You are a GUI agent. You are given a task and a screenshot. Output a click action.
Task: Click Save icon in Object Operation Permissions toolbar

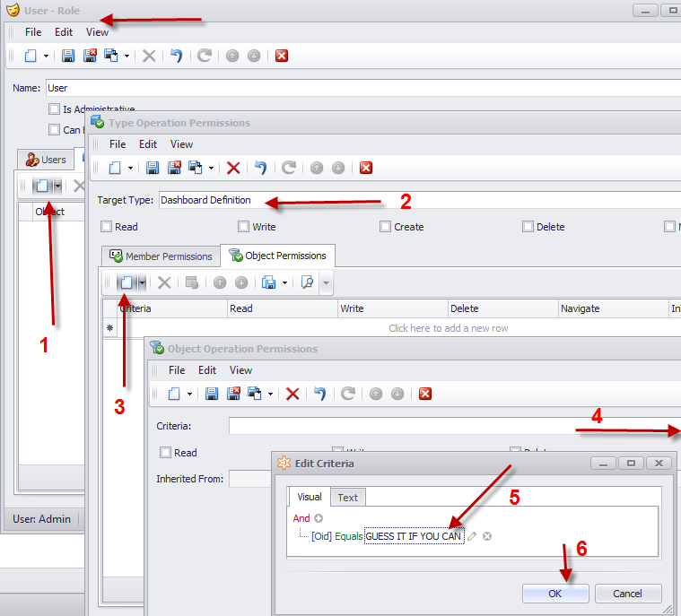[x=212, y=394]
